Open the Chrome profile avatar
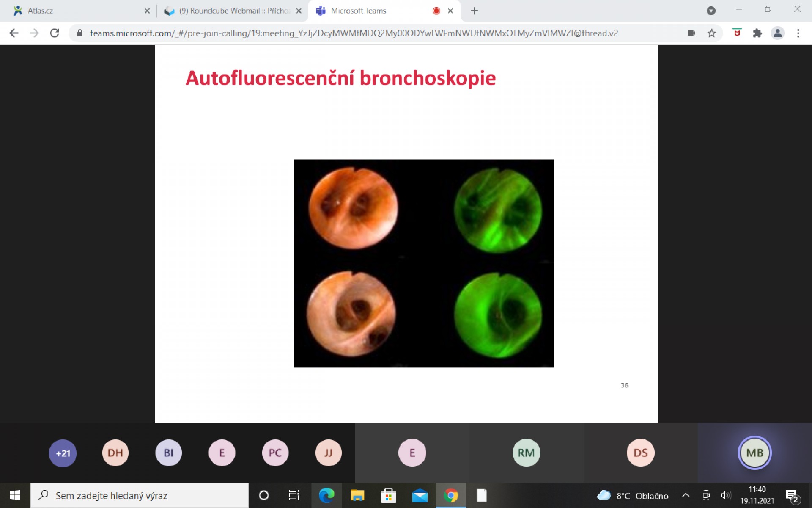Viewport: 812px width, 508px height. pyautogui.click(x=777, y=33)
